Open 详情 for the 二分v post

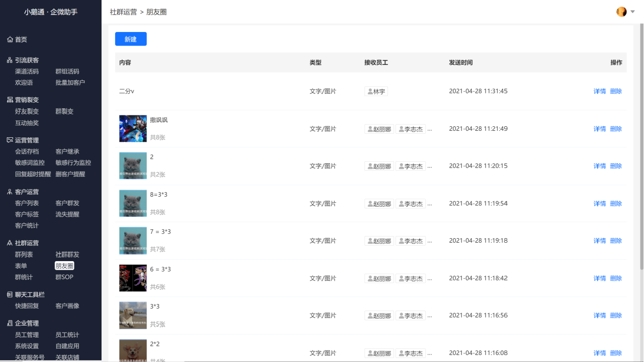click(599, 91)
